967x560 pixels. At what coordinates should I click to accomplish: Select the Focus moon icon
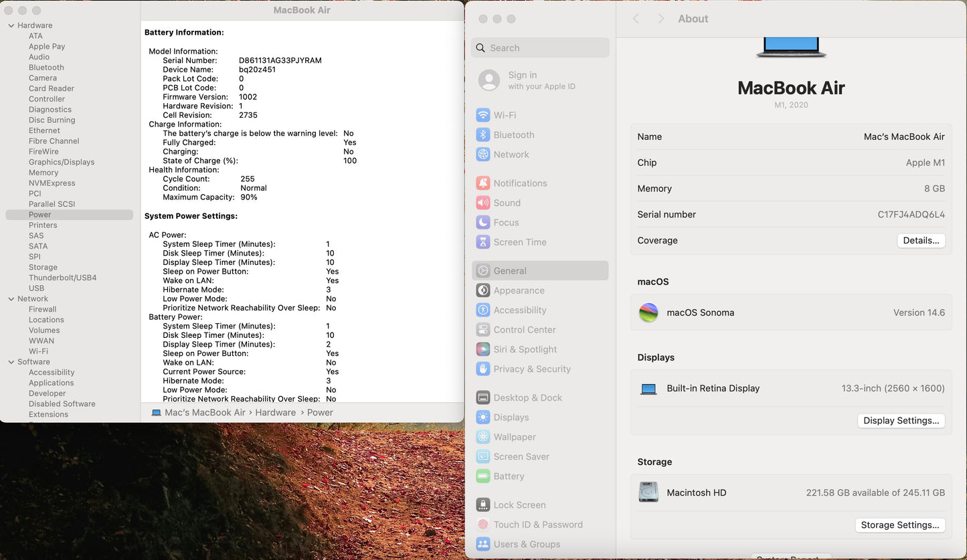click(482, 223)
